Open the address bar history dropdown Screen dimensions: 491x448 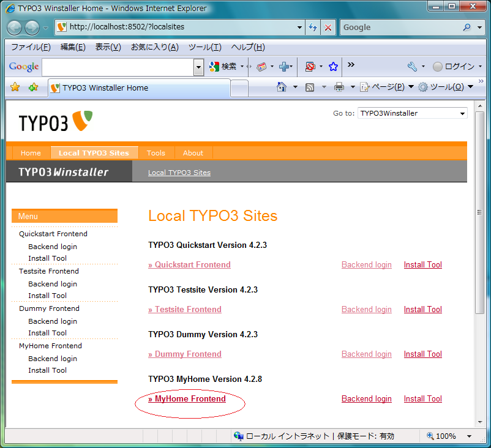click(299, 28)
